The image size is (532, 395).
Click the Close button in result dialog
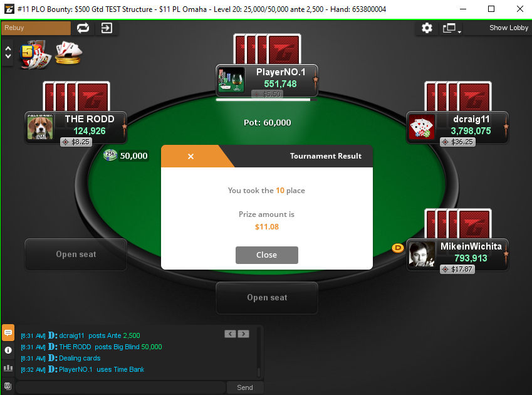tap(267, 255)
